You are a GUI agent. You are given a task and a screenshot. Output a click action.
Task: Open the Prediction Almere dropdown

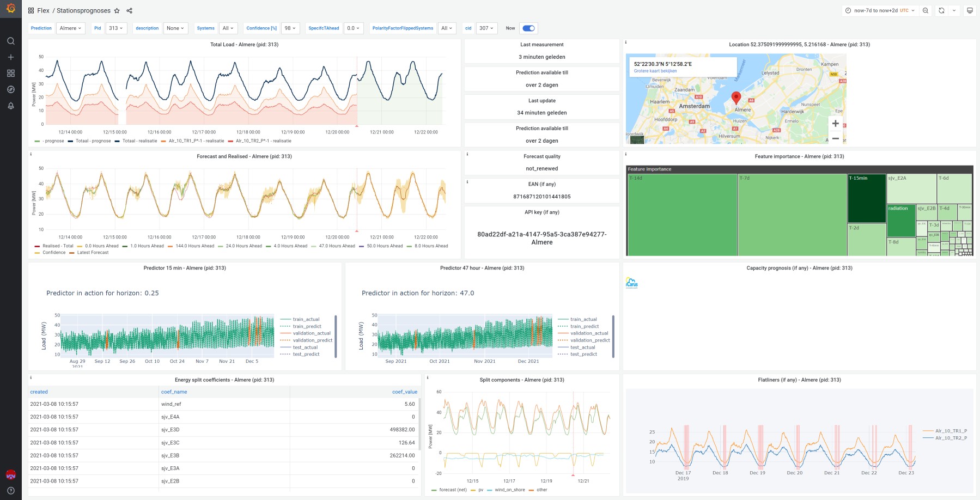coord(70,28)
